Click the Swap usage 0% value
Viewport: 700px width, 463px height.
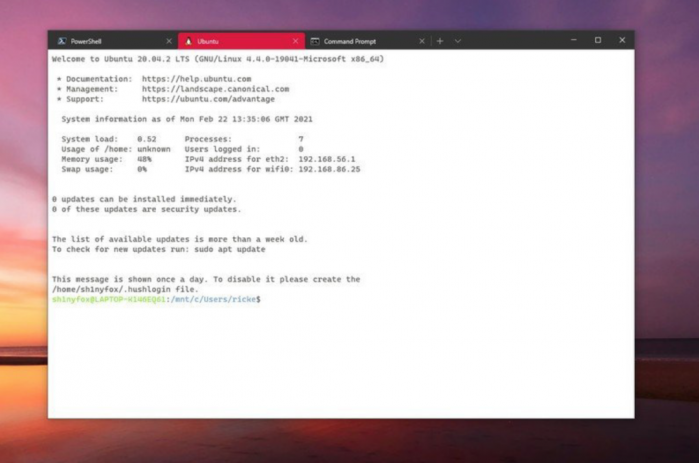point(142,169)
